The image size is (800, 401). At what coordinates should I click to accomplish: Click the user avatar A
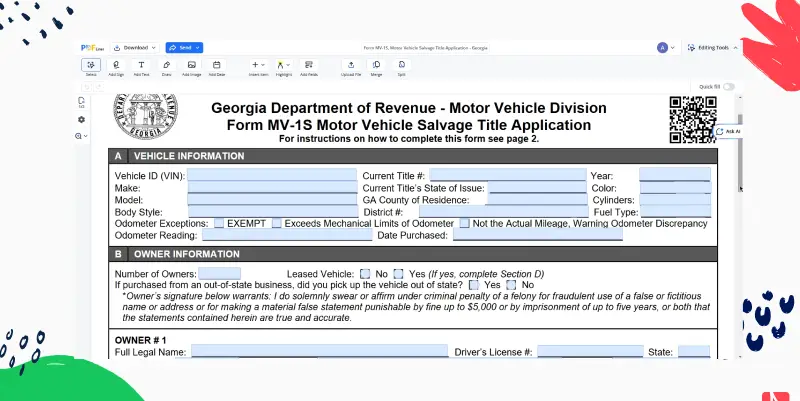pyautogui.click(x=662, y=47)
